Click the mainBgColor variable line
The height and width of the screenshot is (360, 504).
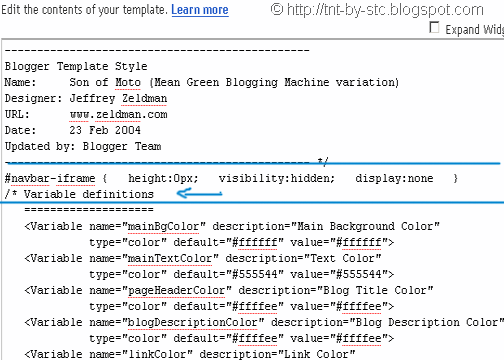coord(232,226)
